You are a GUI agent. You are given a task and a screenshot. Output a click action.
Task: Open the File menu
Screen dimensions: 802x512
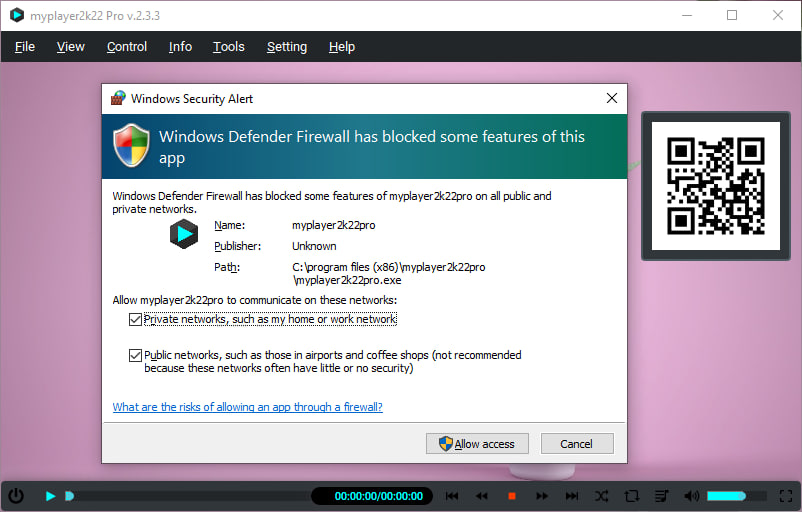tap(25, 47)
